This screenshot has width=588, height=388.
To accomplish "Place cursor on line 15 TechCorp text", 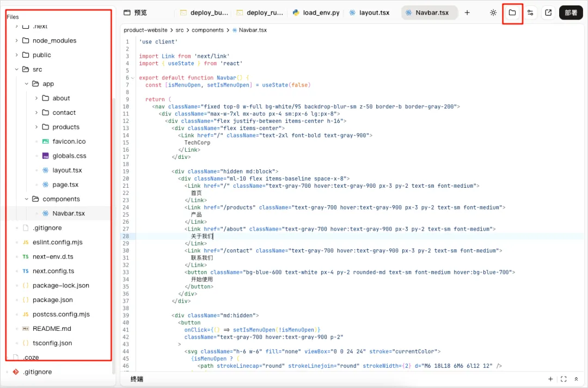I will coord(197,143).
